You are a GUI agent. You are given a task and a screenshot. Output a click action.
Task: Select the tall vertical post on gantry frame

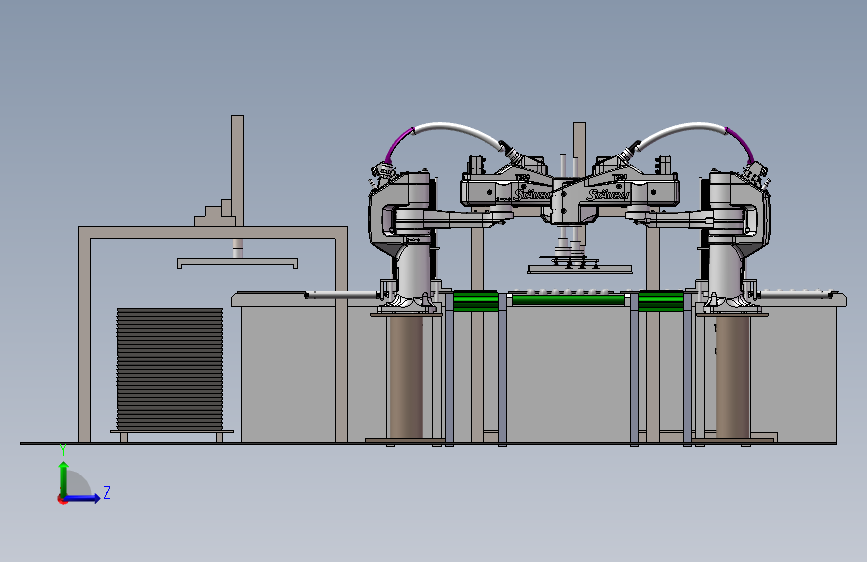[x=237, y=170]
